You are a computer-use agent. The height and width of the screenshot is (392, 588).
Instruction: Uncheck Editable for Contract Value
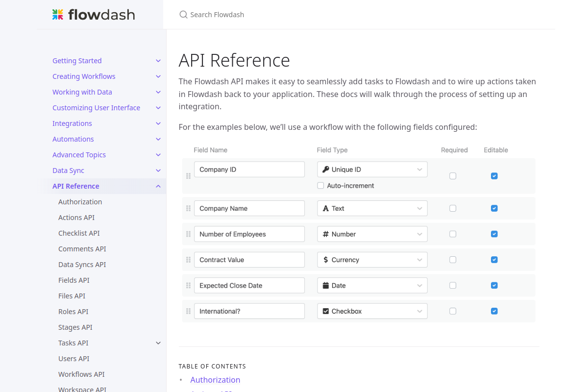494,260
